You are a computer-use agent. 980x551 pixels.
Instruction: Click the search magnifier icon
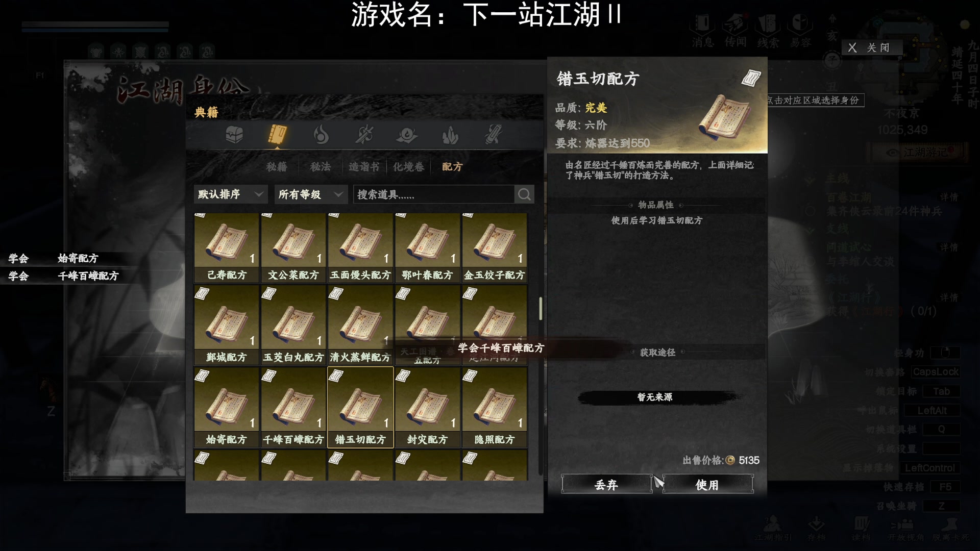click(x=524, y=194)
